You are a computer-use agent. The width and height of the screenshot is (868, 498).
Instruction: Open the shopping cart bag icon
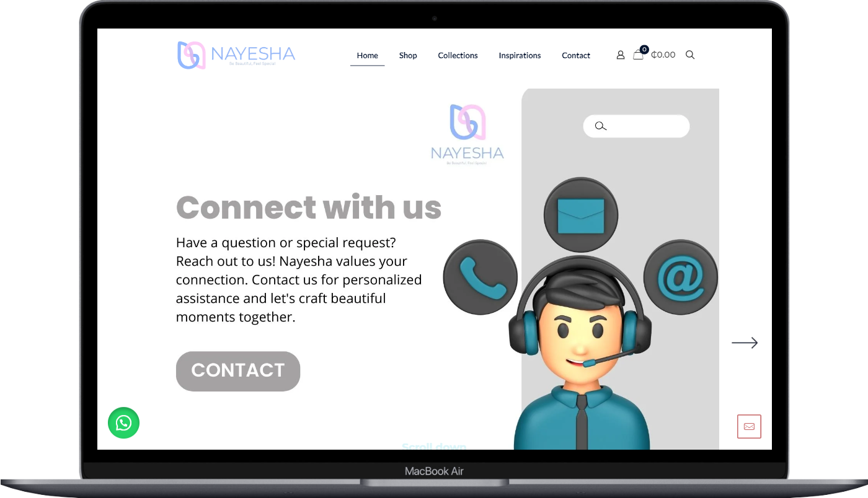638,55
